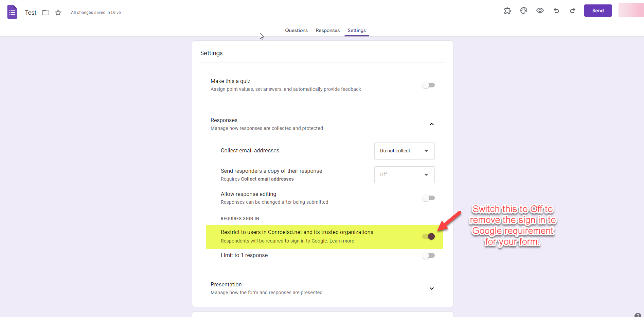Image resolution: width=644 pixels, height=317 pixels.
Task: Open the Collect email addresses dropdown
Action: tap(404, 151)
